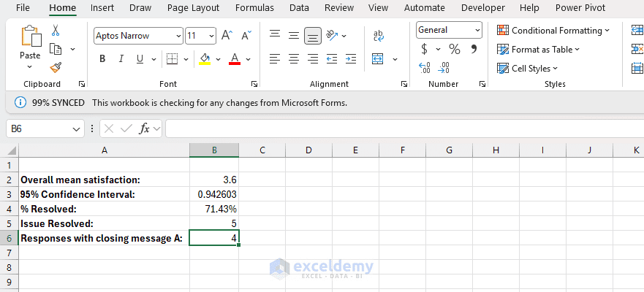Click the Cut scissors icon
Image resolution: width=644 pixels, height=292 pixels.
[56, 31]
